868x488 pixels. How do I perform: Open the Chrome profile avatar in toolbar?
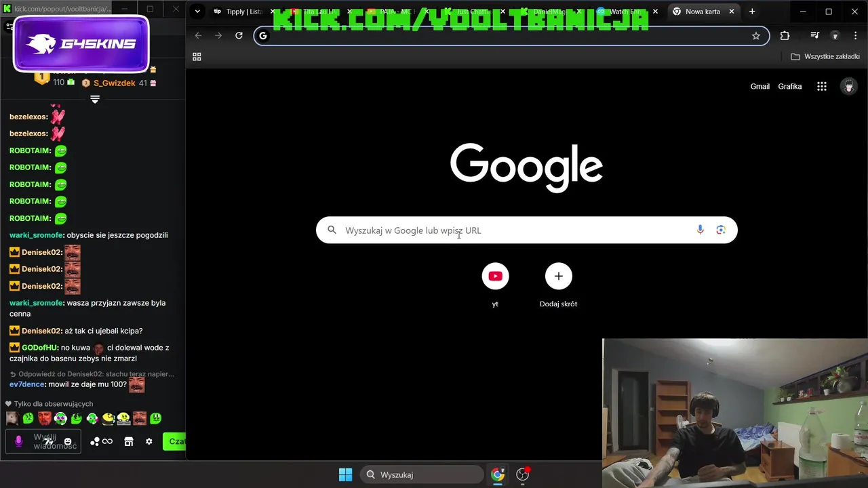pos(835,36)
